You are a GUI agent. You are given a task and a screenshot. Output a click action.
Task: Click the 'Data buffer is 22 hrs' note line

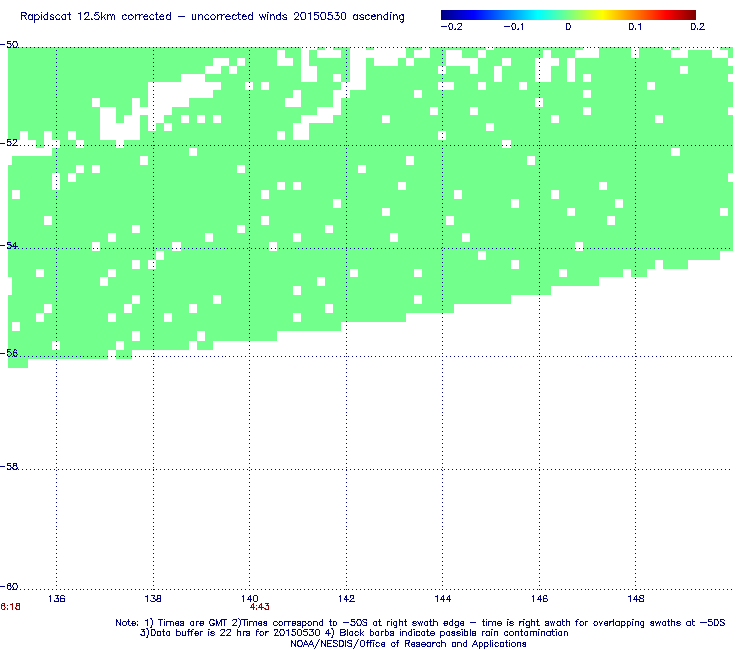click(x=354, y=633)
